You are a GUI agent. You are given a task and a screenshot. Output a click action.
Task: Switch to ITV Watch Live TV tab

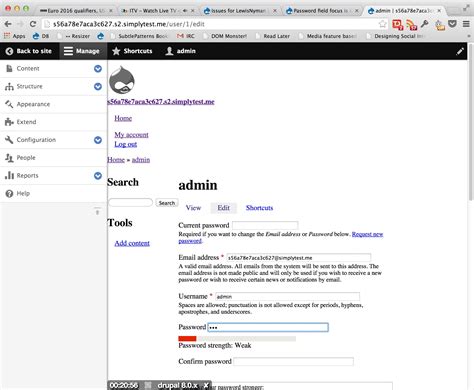tap(158, 10)
